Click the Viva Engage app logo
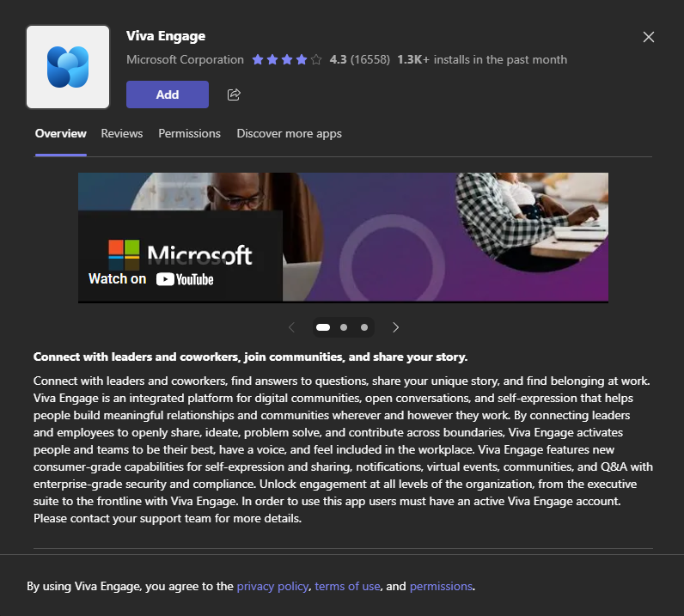The height and width of the screenshot is (616, 684). tap(68, 67)
